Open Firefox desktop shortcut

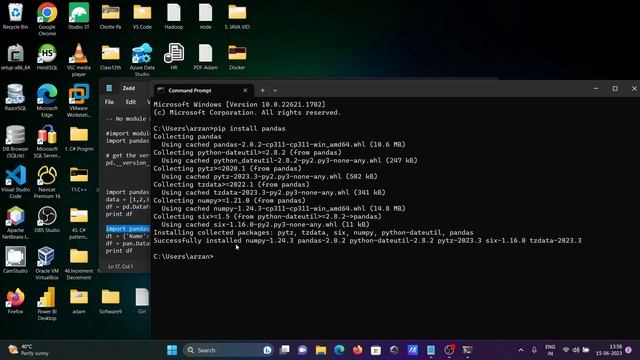tap(16, 301)
